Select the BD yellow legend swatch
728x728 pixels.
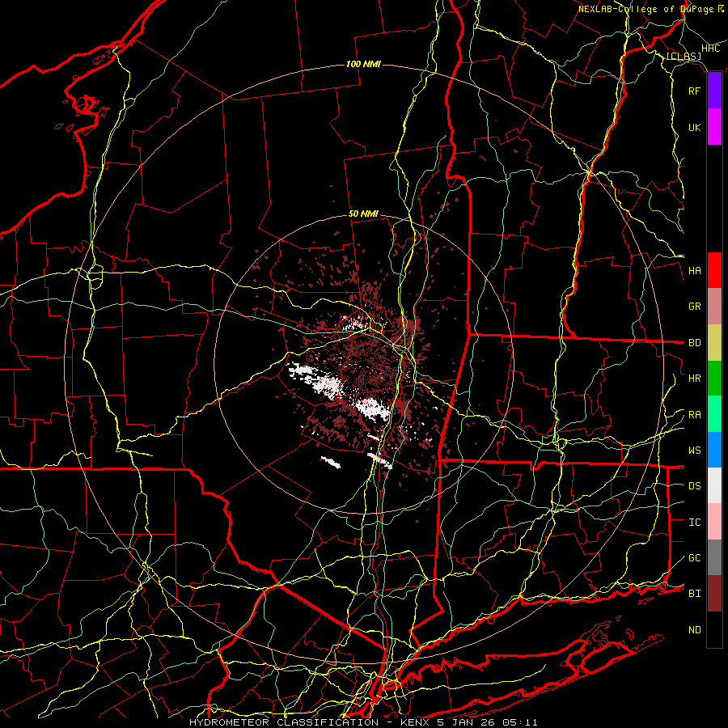[714, 343]
